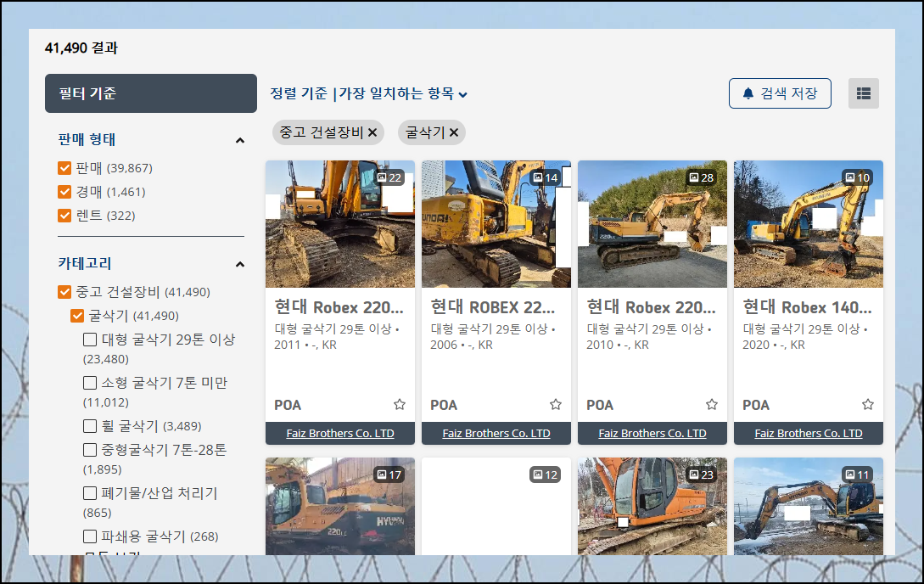View the 14-photo excavator thumbnail
This screenshot has height=584, width=924.
coord(496,224)
